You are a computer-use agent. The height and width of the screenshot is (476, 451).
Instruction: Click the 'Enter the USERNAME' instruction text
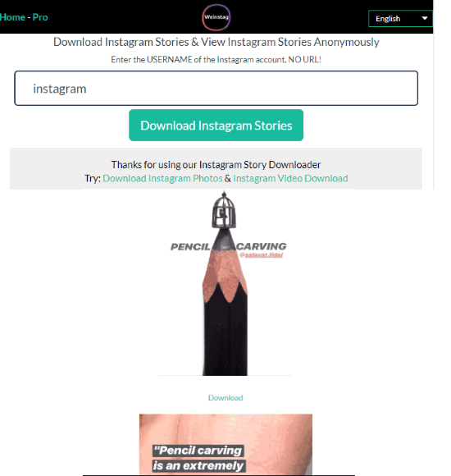click(x=216, y=59)
